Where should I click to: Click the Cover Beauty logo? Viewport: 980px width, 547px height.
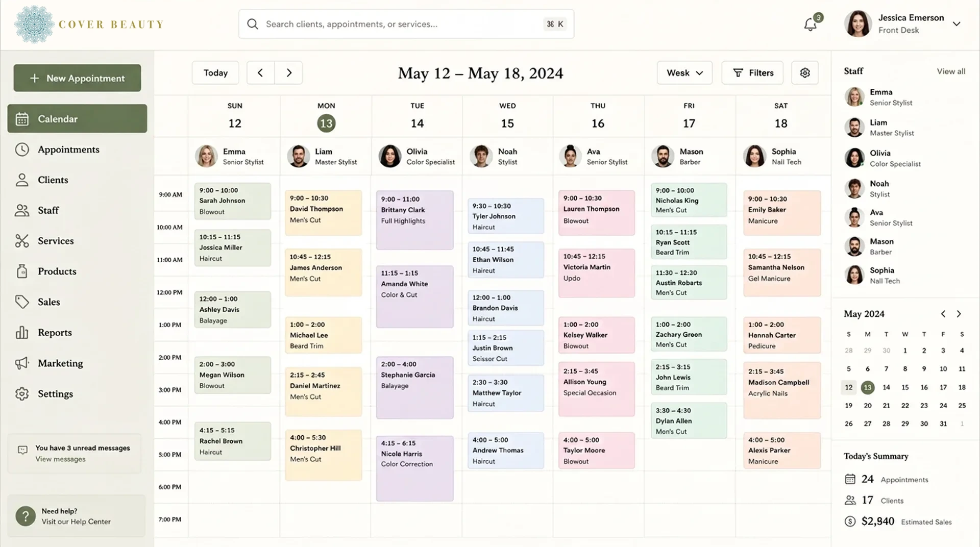[x=89, y=24]
